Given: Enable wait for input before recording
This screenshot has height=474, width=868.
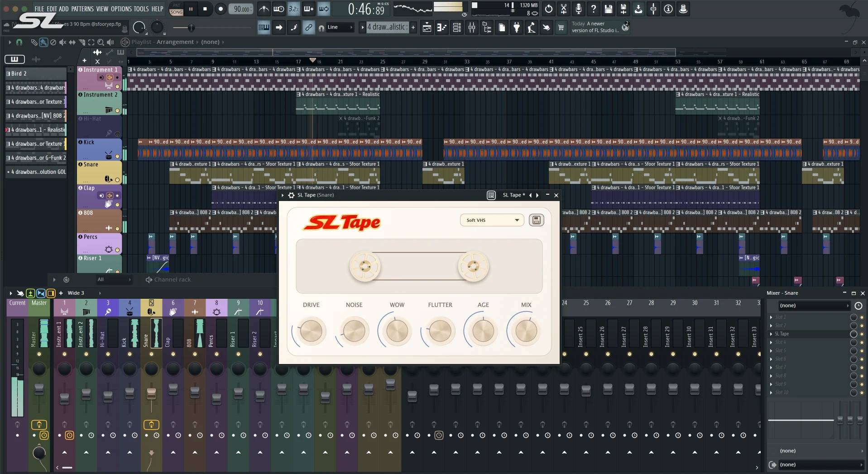Looking at the screenshot, I should (278, 9).
